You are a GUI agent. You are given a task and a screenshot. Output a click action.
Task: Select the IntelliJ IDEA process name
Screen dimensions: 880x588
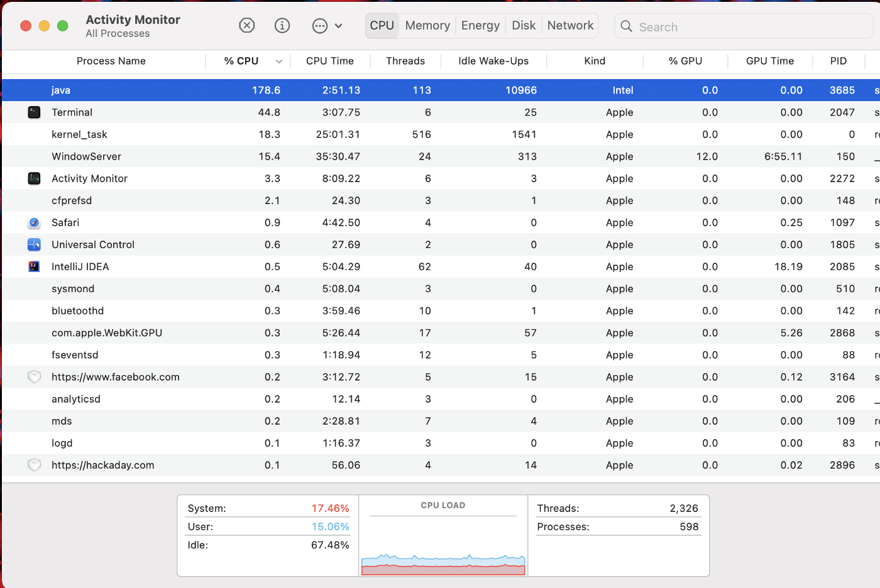(80, 266)
